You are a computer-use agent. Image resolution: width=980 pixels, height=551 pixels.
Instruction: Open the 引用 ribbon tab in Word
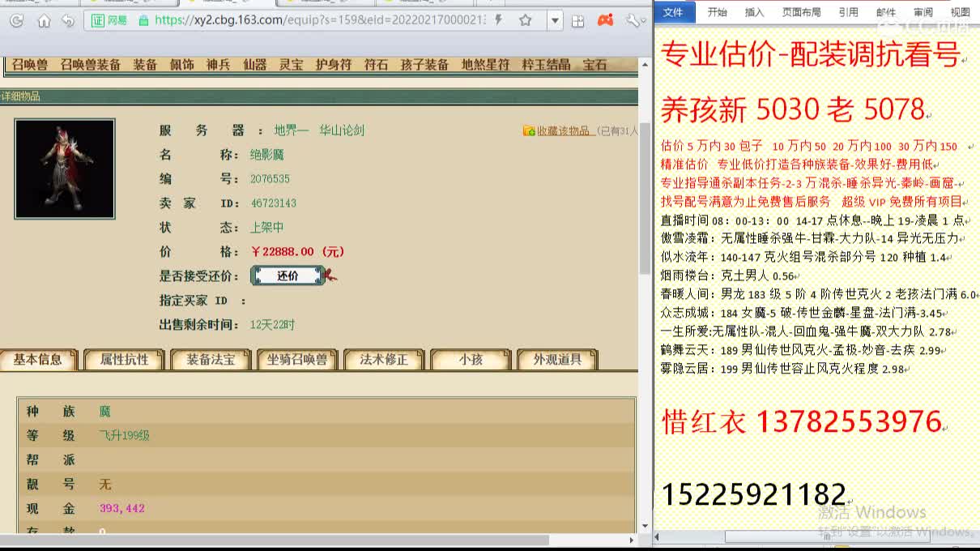[x=848, y=12]
